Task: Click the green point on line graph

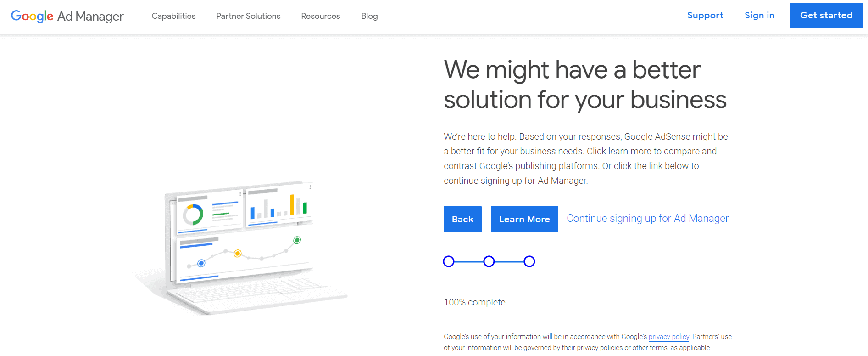Action: [297, 240]
